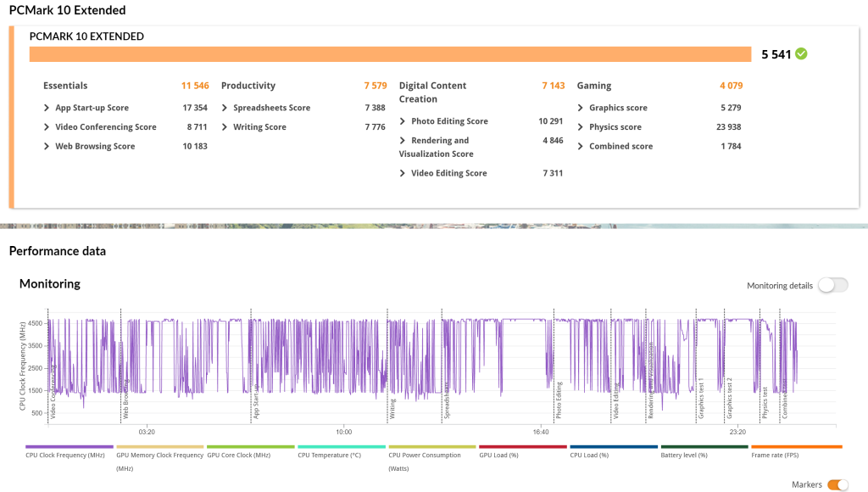Expand the Writing Score row
Screen dimensions: 868x492
pos(225,127)
